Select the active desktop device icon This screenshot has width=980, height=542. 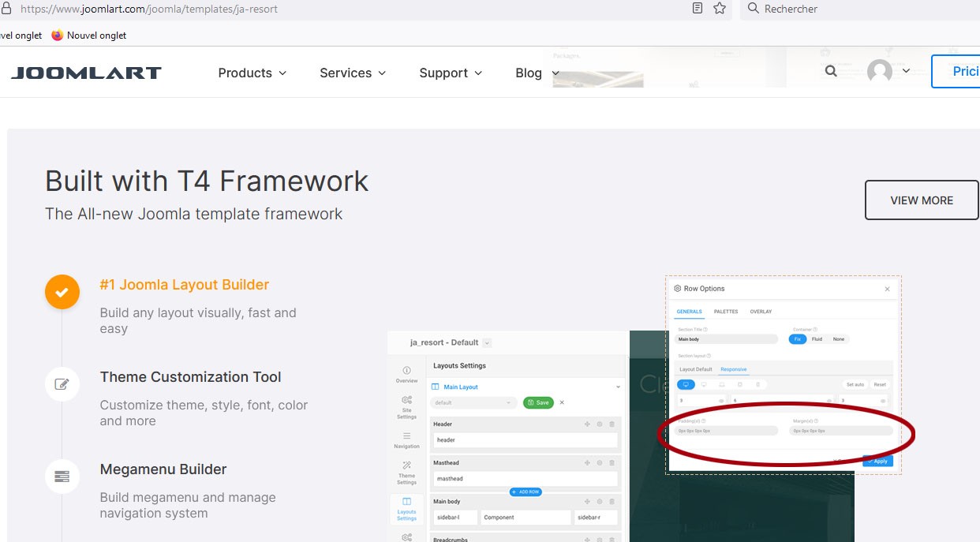[x=686, y=384]
